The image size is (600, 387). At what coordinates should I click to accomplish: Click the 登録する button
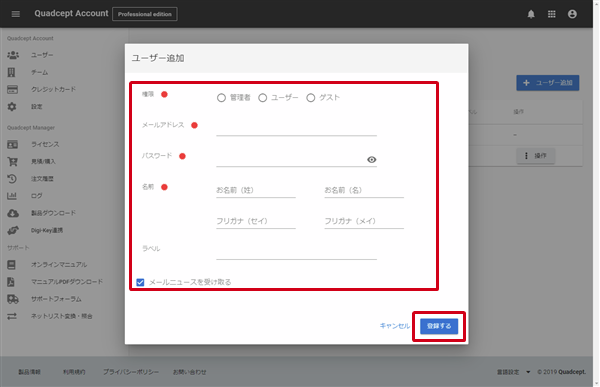pos(439,327)
